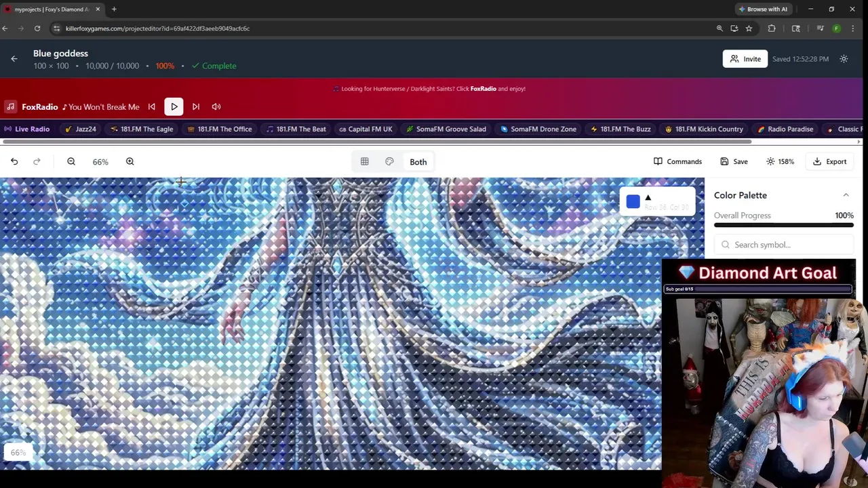
Task: Click the Overall Progress bar
Action: (x=784, y=225)
